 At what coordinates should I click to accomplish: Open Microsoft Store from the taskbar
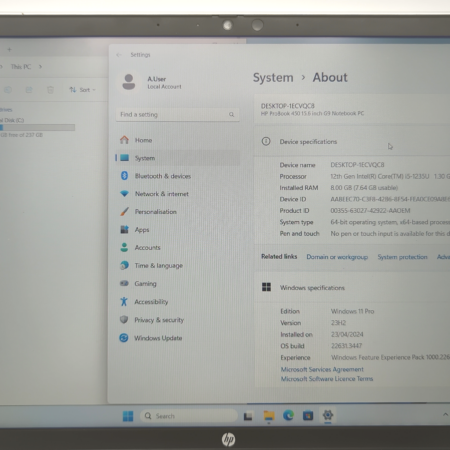coord(308,416)
